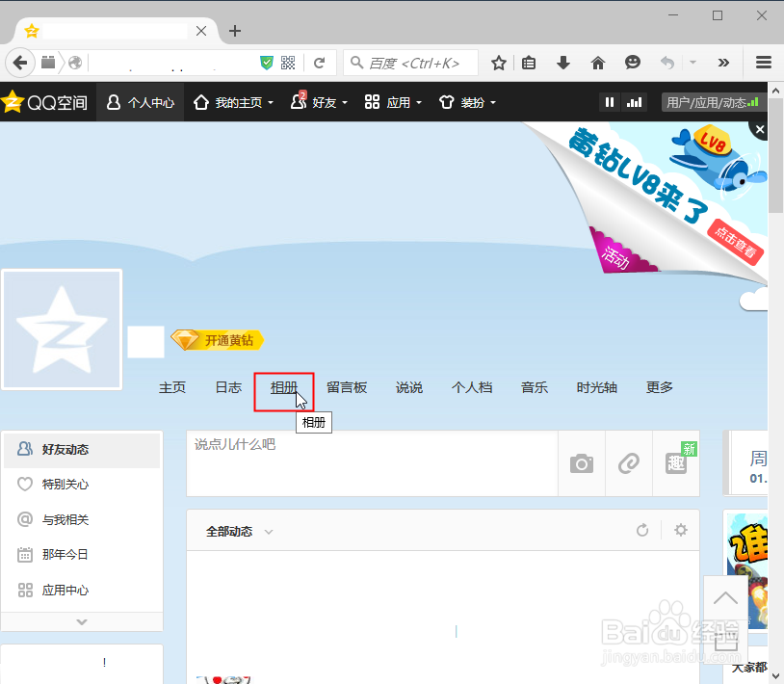Open the 音乐 tab

[534, 387]
